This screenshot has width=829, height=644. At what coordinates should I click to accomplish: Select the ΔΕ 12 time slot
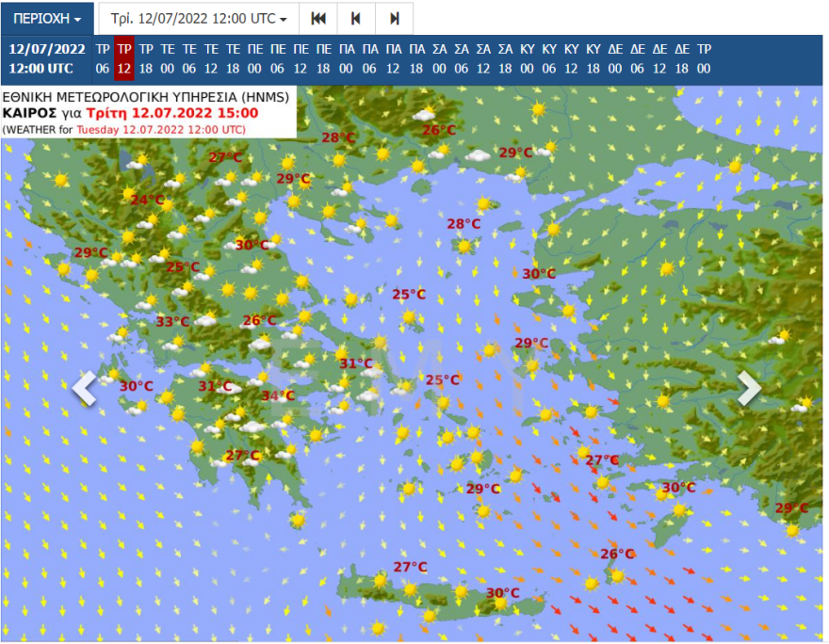pyautogui.click(x=659, y=58)
